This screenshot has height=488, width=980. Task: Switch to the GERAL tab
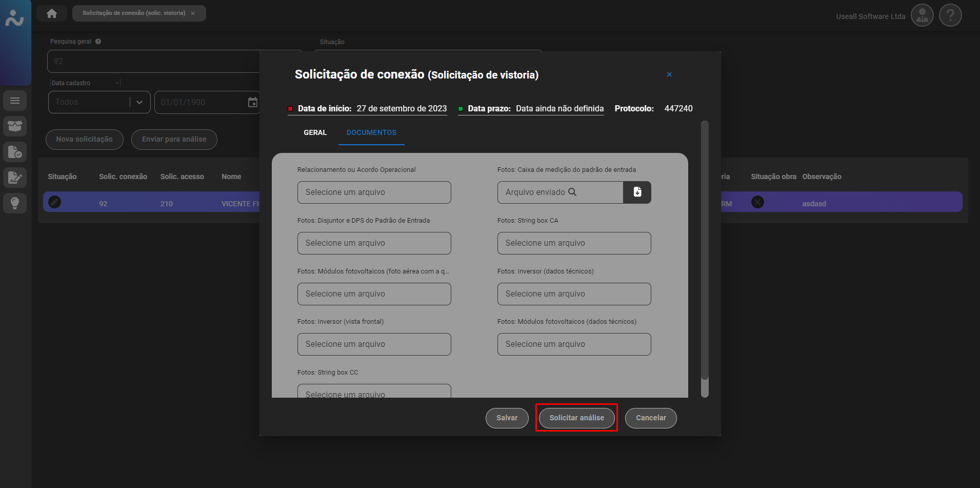tap(315, 132)
